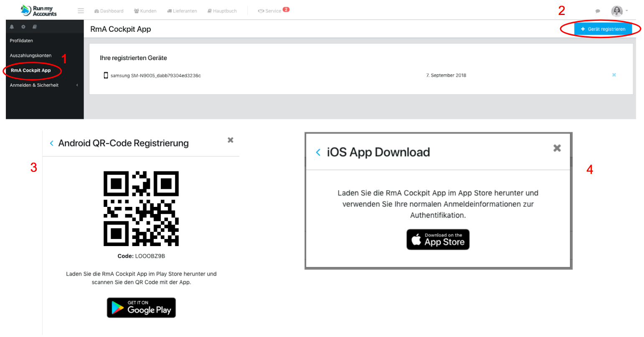
Task: Click the bell notifications icon in sidebar
Action: [x=12, y=27]
